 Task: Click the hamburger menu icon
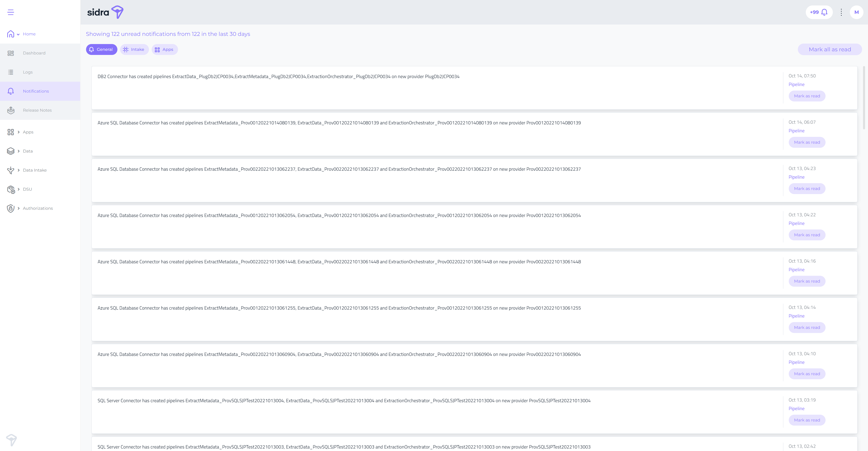click(11, 12)
